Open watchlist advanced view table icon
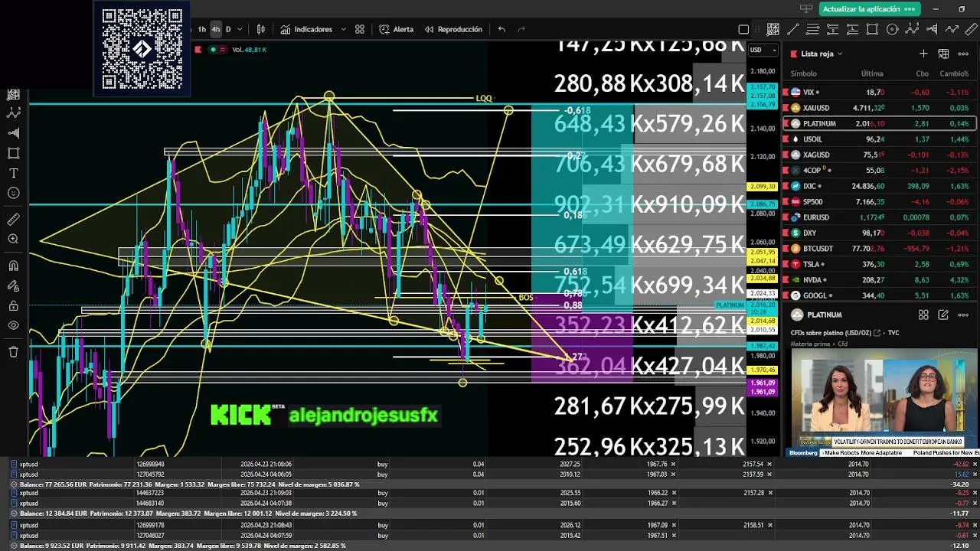This screenshot has height=551, width=980. (x=943, y=54)
